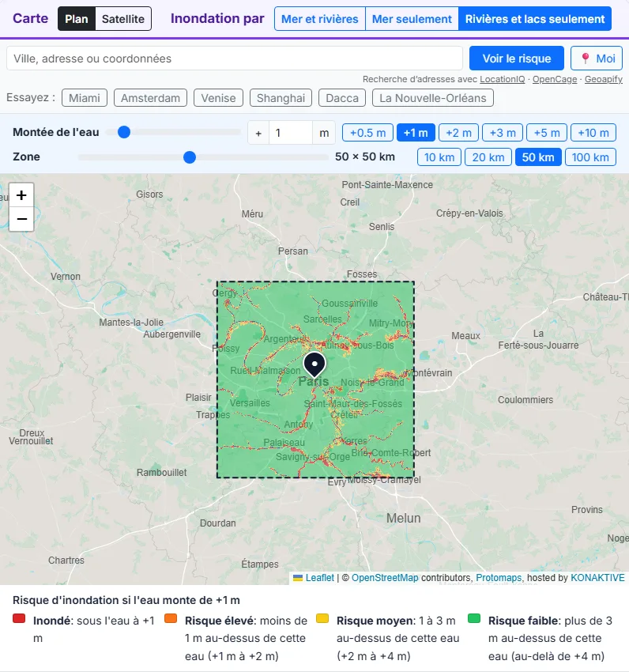Zoom out on the map with minus button
This screenshot has width=629, height=672.
tap(21, 219)
